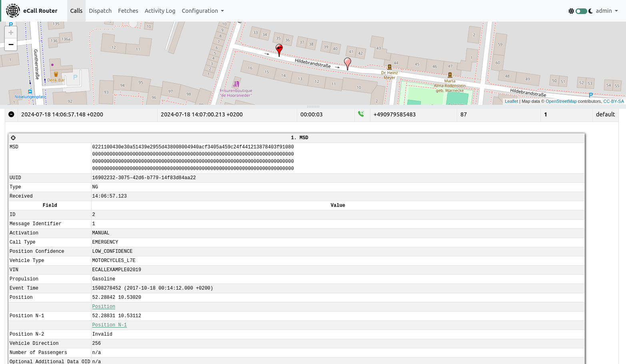This screenshot has width=626, height=364.
Task: Click the eCall Router globe logo
Action: click(13, 11)
